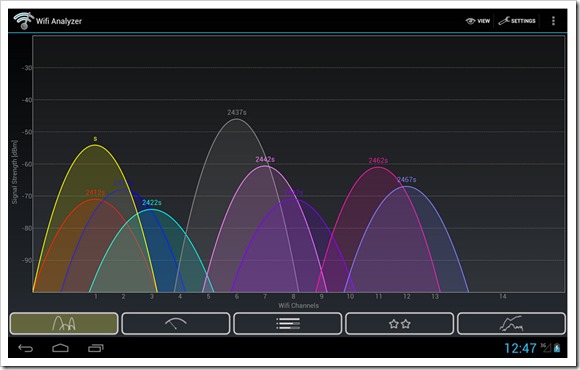Tap the -30 signal strength label
The image size is (580, 370).
[x=27, y=68]
